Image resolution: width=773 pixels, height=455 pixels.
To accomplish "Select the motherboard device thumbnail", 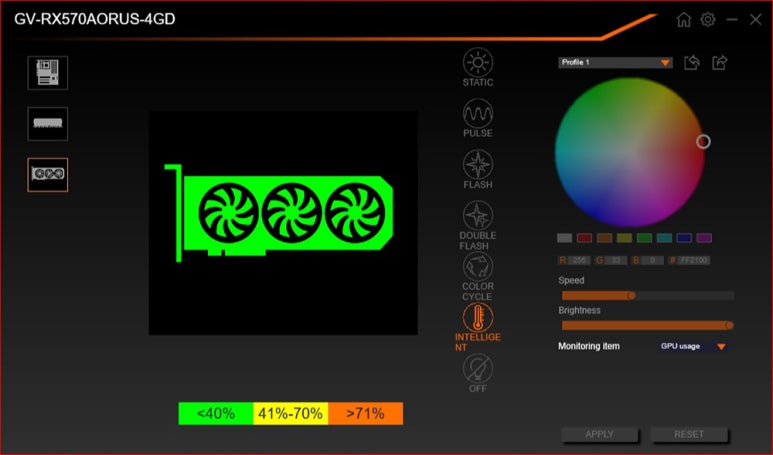I will tap(48, 72).
